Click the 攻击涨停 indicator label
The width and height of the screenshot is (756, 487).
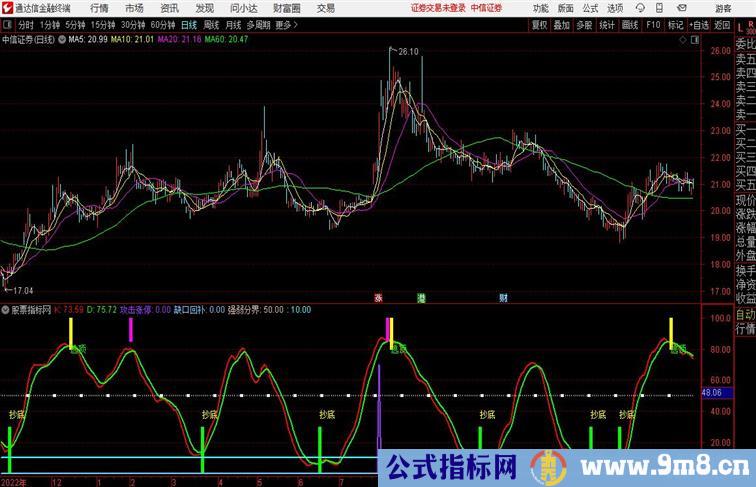(x=136, y=310)
